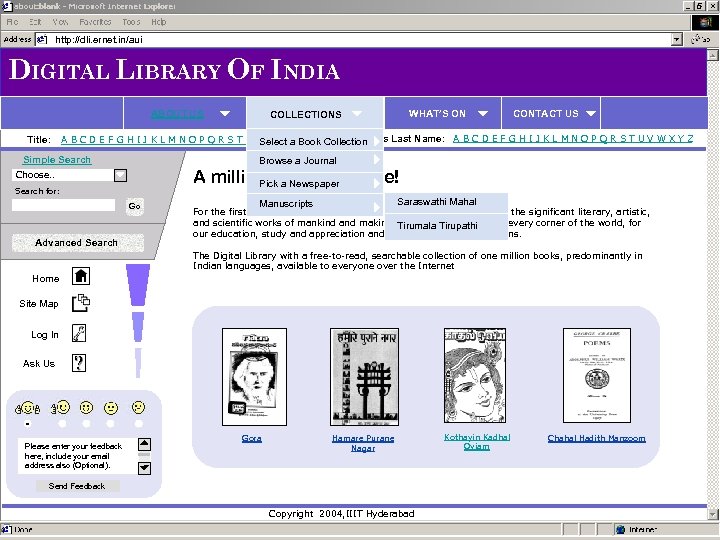The image size is (720, 540).
Task: Click feedback box scroll down arrow
Action: [x=144, y=468]
